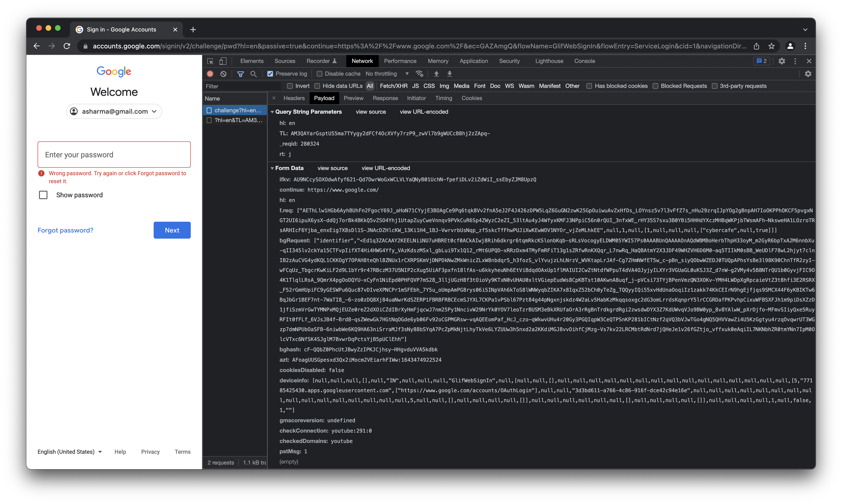Enable the Disable cache checkbox
This screenshot has height=504, width=842.
pos(319,74)
